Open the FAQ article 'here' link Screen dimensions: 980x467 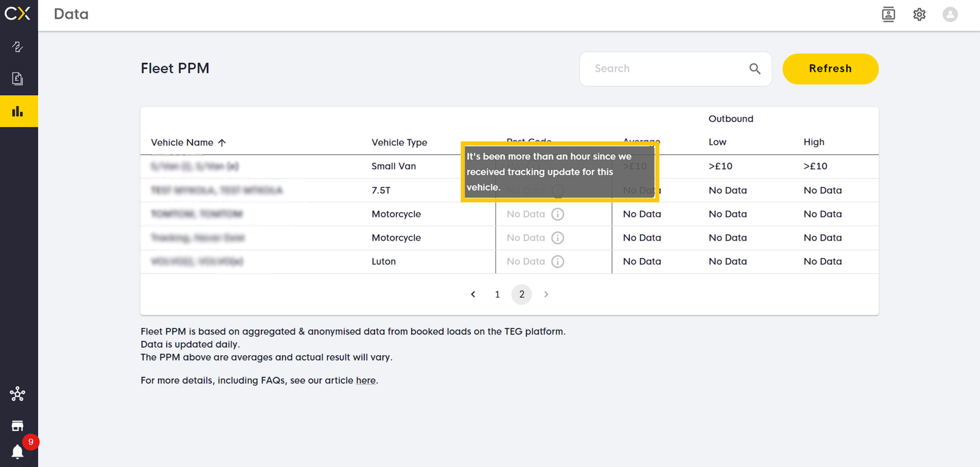(365, 380)
